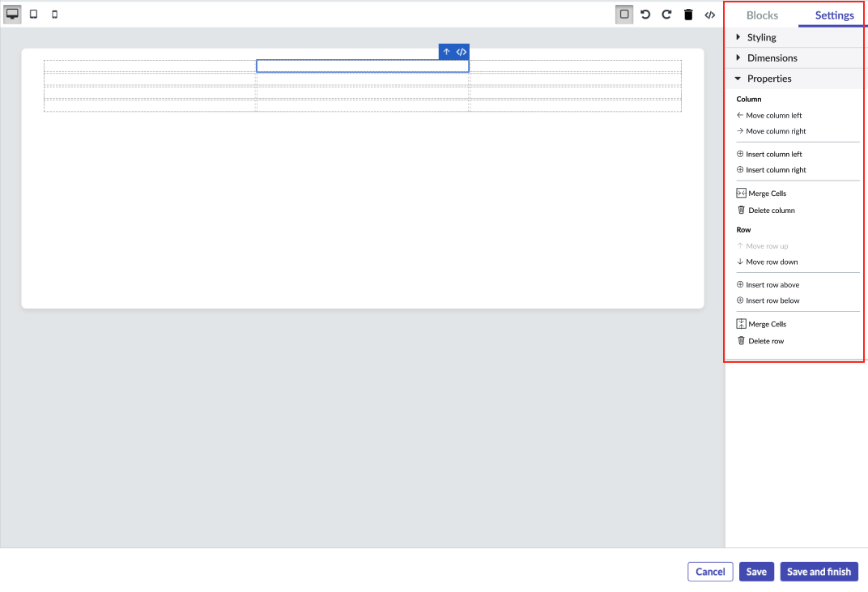Switch to tablet device preview

coord(34,15)
